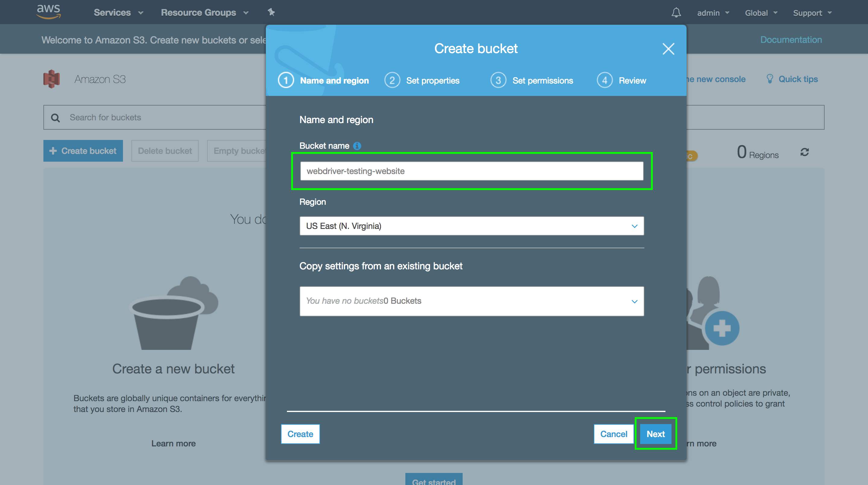This screenshot has width=868, height=485.
Task: Click the Next button
Action: (x=656, y=434)
